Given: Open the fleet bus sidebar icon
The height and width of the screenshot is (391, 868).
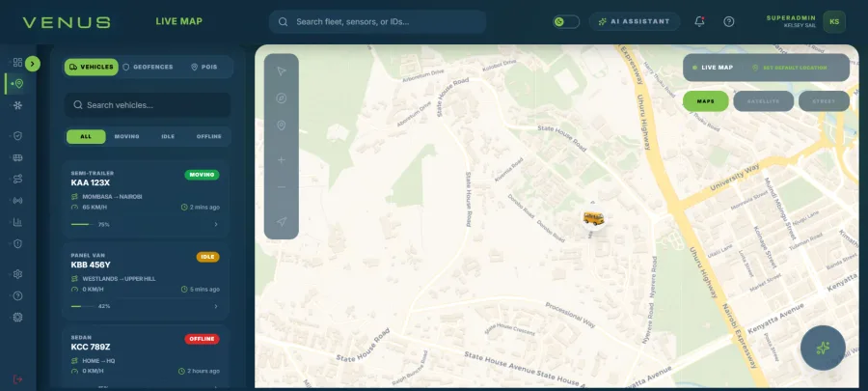Looking at the screenshot, I should (x=17, y=157).
